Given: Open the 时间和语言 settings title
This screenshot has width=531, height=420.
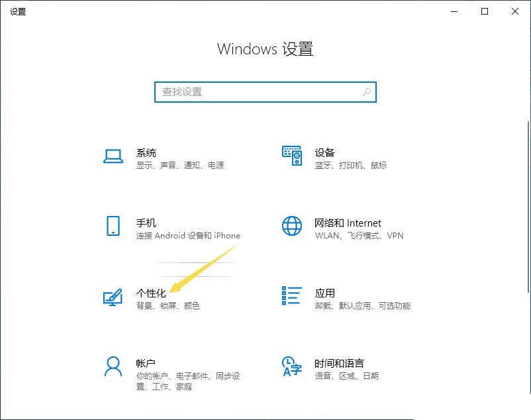Looking at the screenshot, I should (340, 364).
